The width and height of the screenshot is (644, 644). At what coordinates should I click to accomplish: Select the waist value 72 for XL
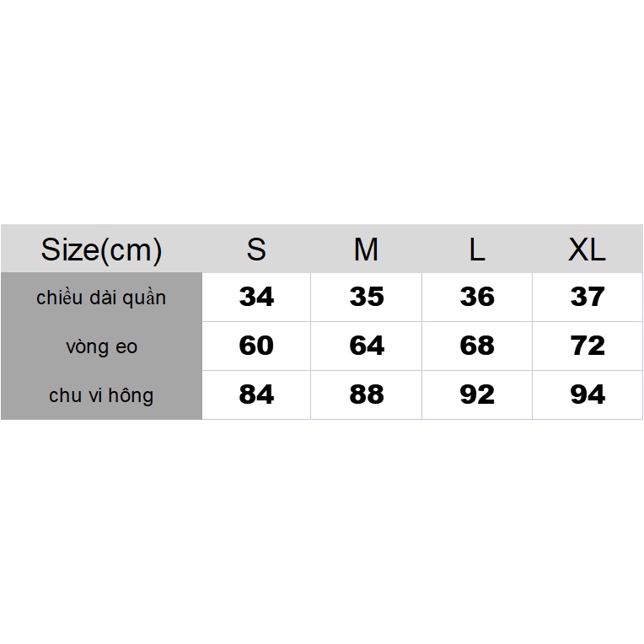pos(588,346)
